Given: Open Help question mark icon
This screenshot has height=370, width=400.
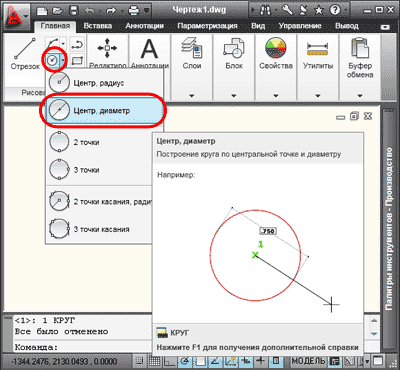Looking at the screenshot, I should pos(334,11).
